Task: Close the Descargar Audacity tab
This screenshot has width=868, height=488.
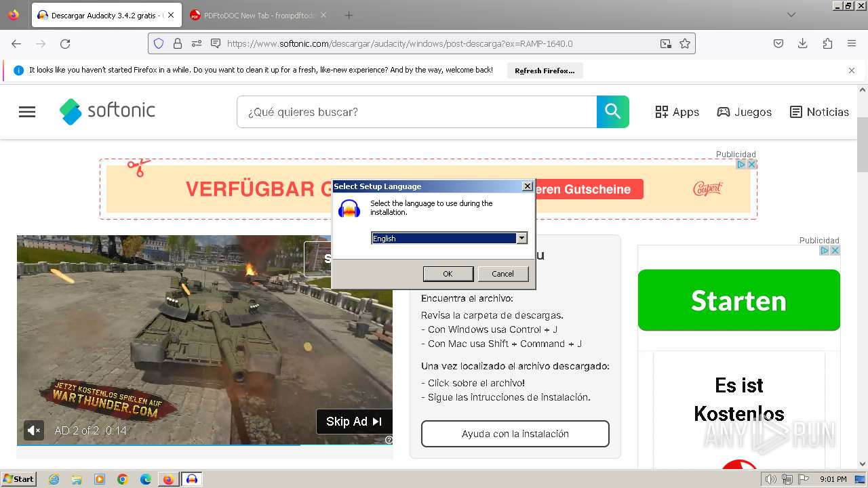Action: tap(171, 15)
